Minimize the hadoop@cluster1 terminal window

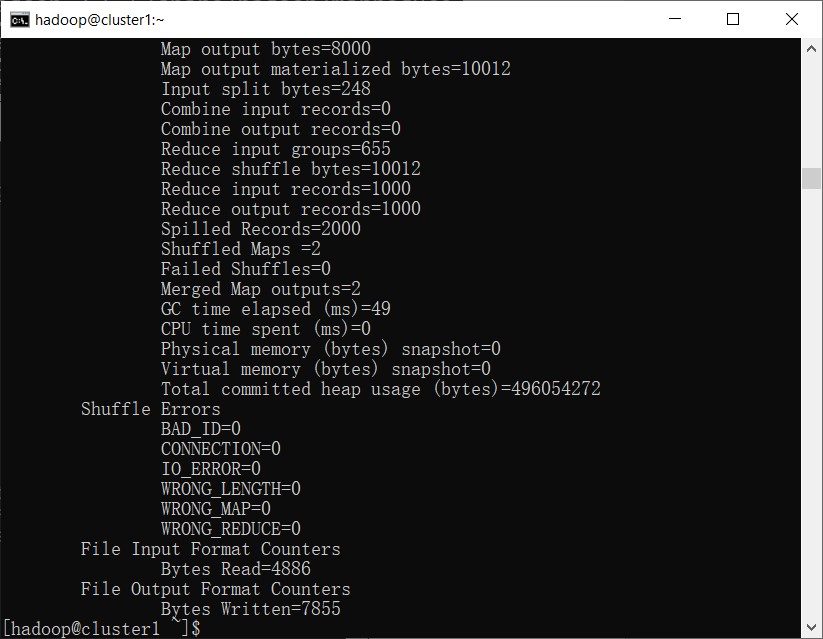point(685,19)
